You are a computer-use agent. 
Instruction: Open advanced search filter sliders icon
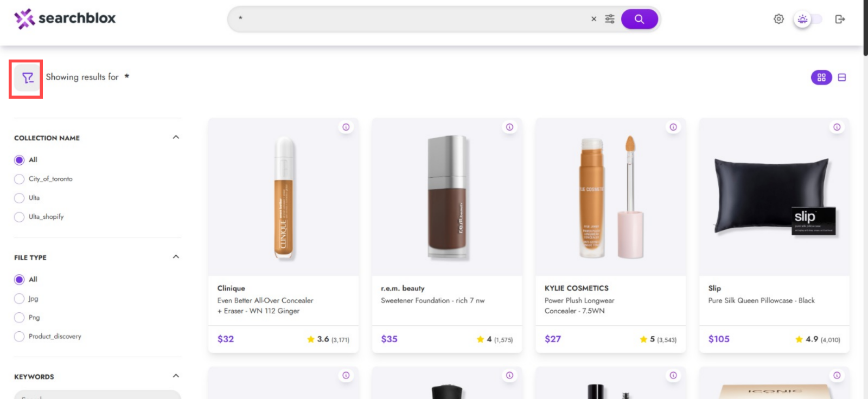[x=610, y=19]
